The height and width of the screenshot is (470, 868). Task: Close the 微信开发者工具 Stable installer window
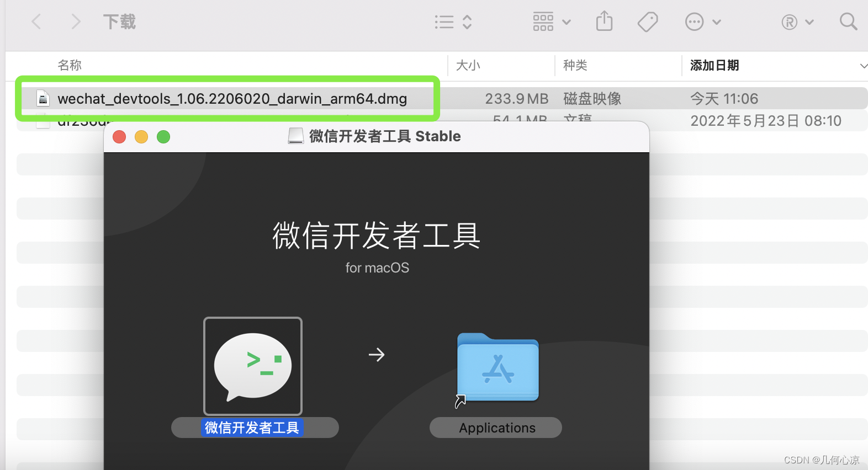[119, 137]
